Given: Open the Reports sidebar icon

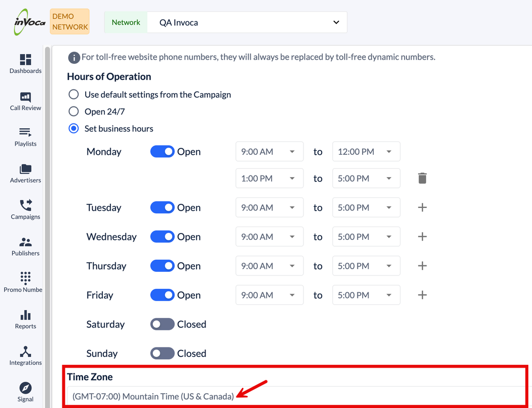Looking at the screenshot, I should coord(25,319).
